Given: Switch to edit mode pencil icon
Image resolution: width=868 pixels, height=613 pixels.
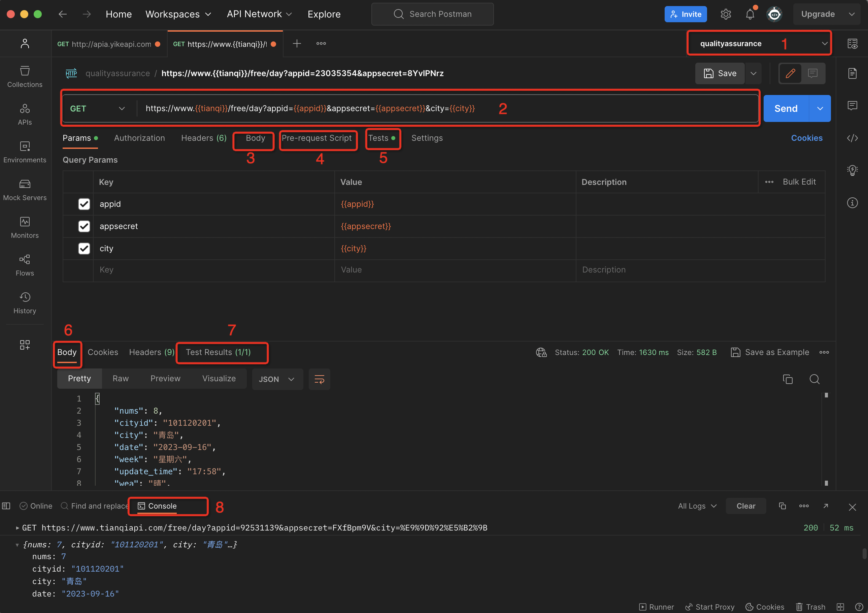Looking at the screenshot, I should click(791, 73).
